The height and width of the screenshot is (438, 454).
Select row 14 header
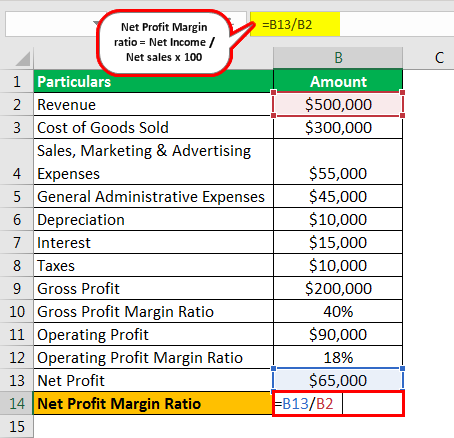[x=17, y=403]
